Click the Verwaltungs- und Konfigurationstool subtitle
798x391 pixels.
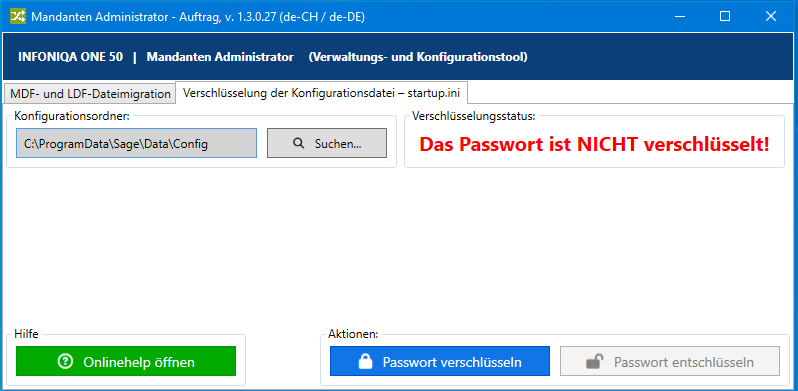pos(418,57)
